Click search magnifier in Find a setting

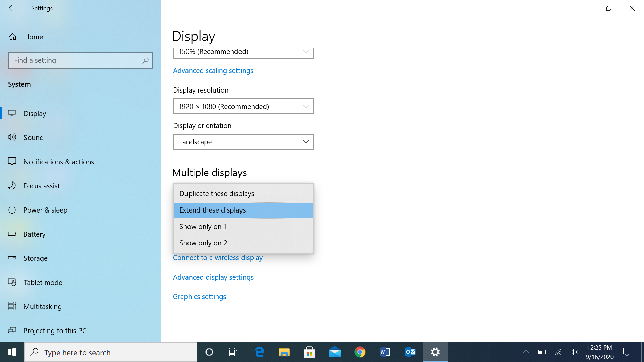click(x=145, y=60)
